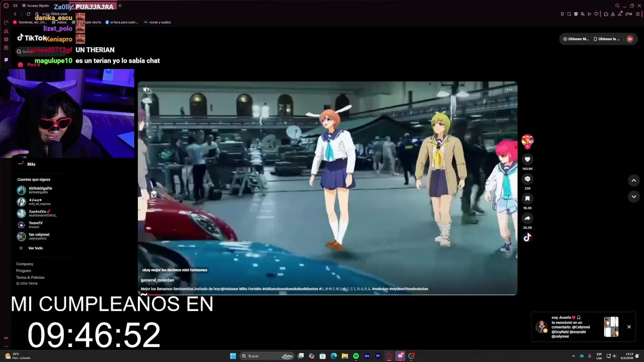
Task: Open the player icon in toolbar
Action: (589, 14)
